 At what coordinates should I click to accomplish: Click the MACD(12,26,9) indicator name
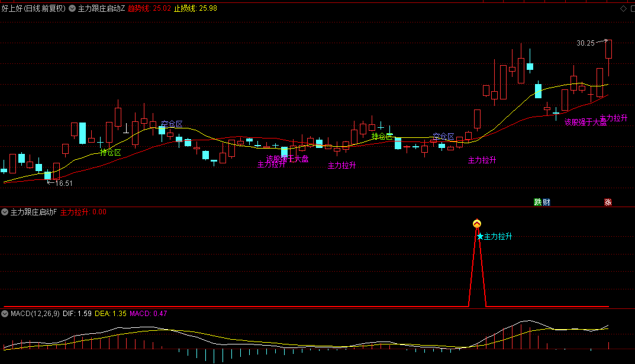point(35,314)
